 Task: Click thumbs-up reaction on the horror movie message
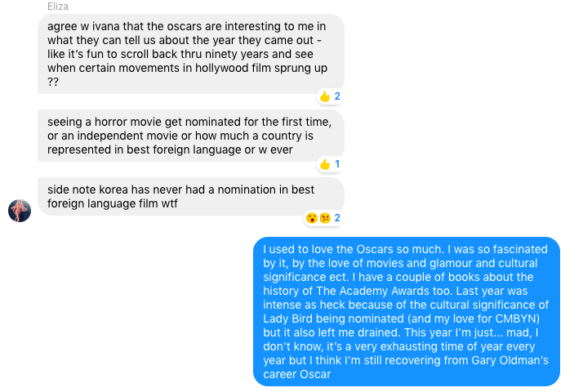pyautogui.click(x=324, y=164)
